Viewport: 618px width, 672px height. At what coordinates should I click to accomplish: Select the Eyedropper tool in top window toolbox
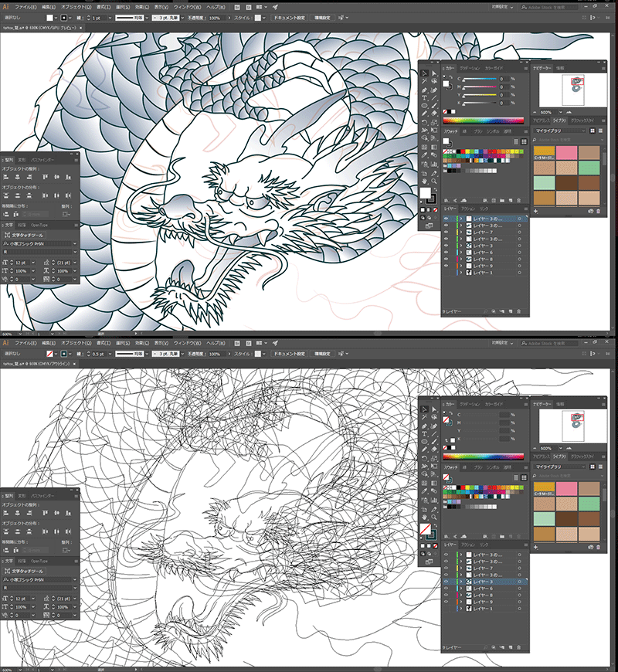424,155
